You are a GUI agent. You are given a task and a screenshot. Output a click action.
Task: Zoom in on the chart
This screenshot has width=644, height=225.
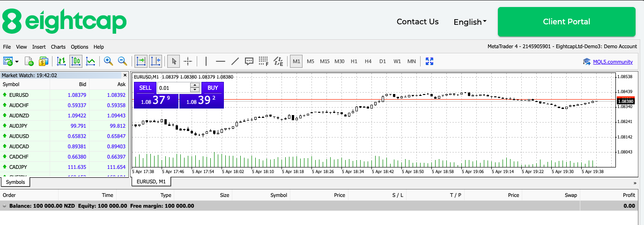(x=108, y=61)
